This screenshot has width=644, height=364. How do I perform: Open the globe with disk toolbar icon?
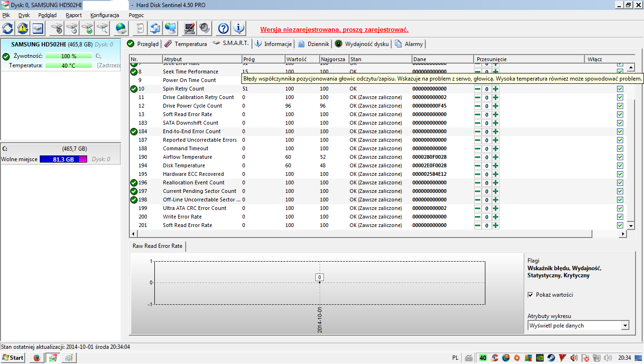[121, 28]
